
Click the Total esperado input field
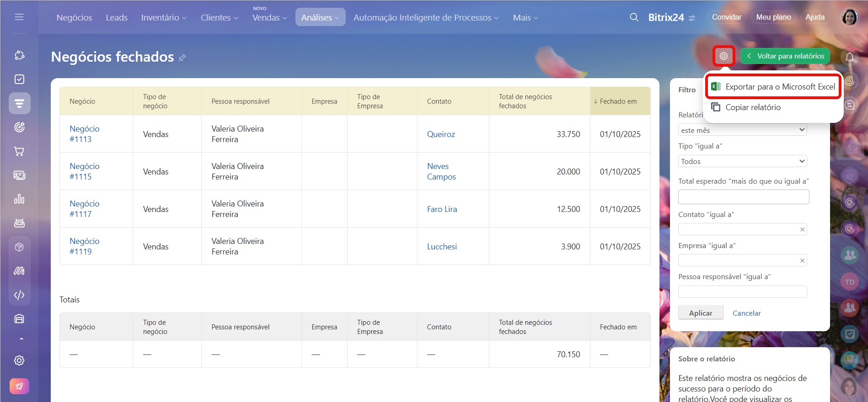743,197
